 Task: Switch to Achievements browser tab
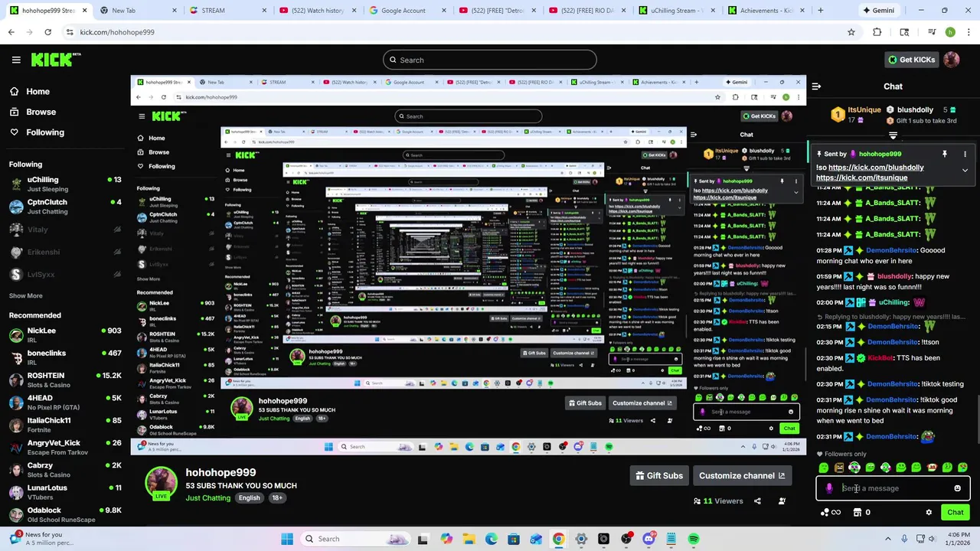766,11
